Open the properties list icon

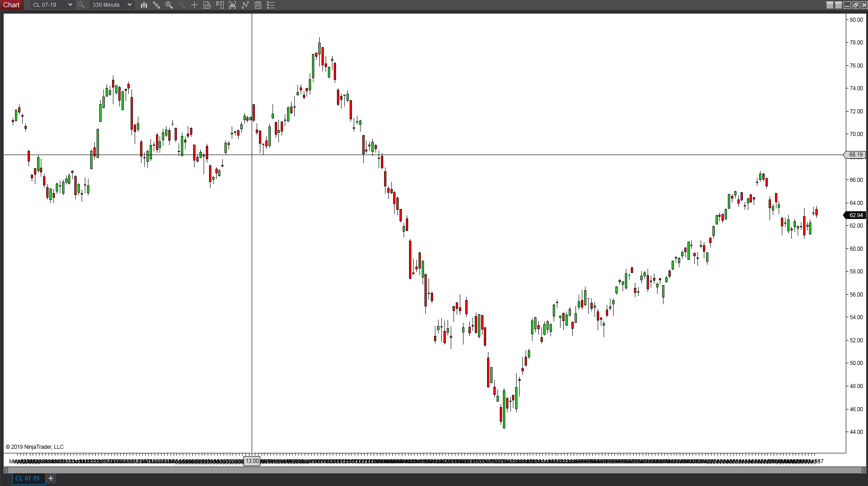(271, 5)
